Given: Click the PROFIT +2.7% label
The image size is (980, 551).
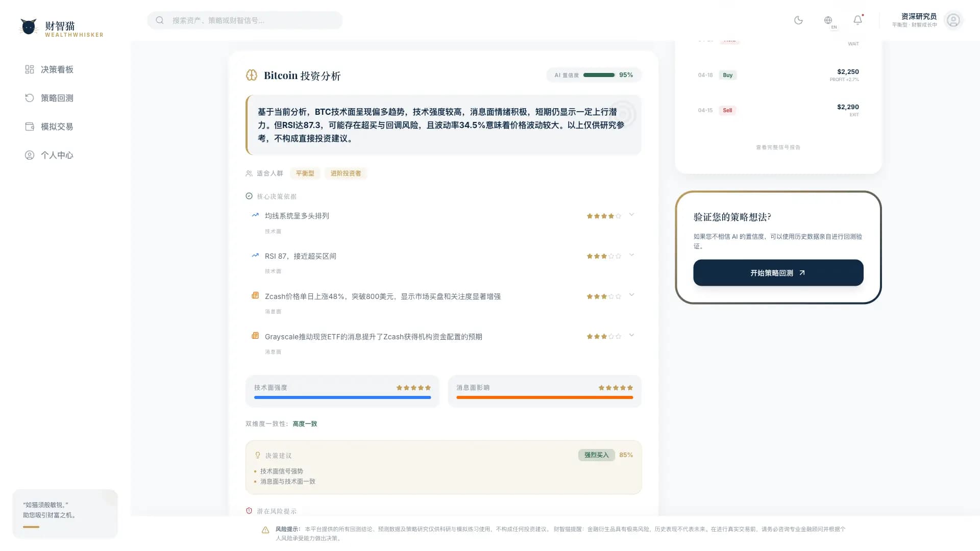Looking at the screenshot, I should [x=844, y=80].
